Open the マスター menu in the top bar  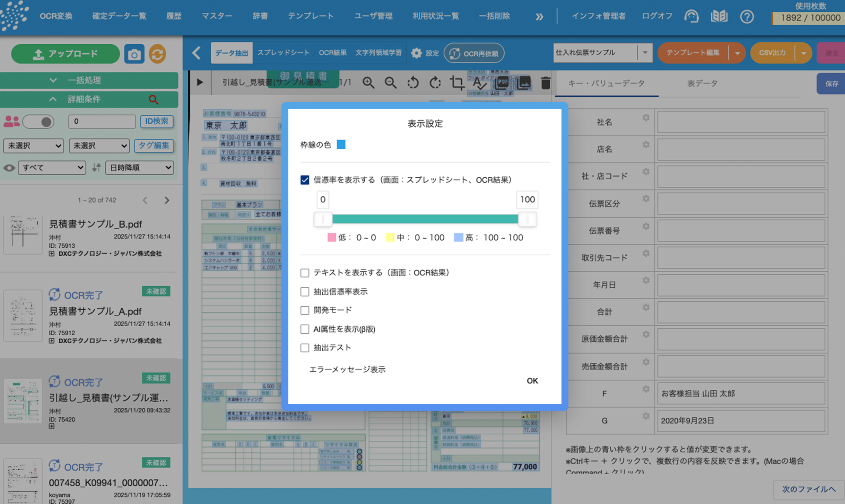(217, 16)
